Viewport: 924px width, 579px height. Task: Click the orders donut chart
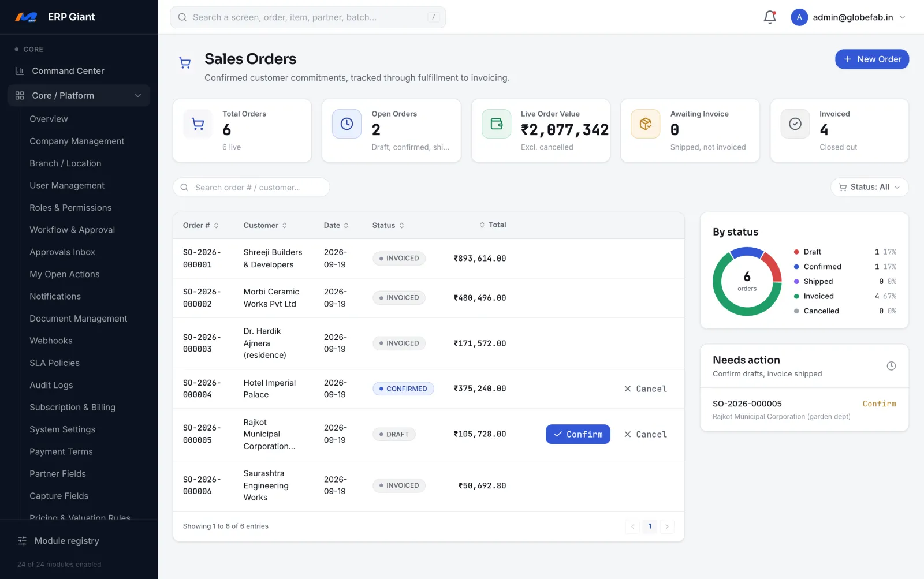click(x=747, y=282)
